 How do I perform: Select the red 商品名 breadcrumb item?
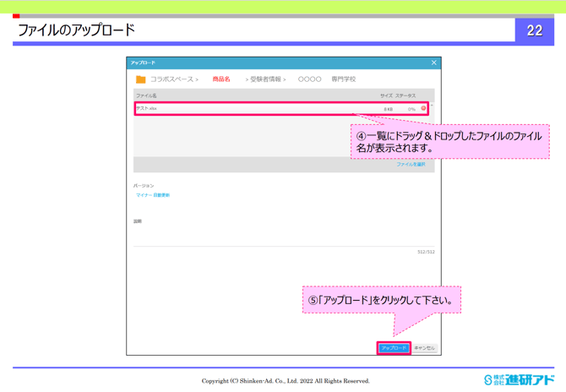[x=221, y=79]
